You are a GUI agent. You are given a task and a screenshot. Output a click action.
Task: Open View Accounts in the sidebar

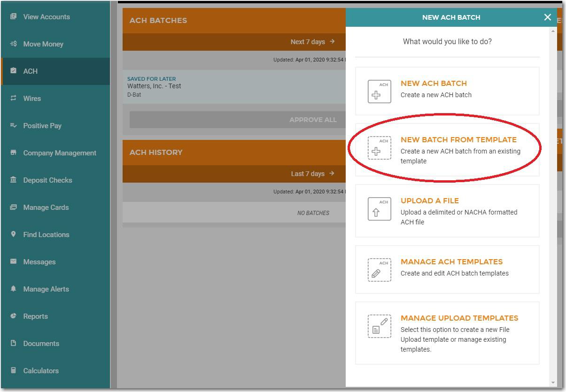tap(46, 17)
